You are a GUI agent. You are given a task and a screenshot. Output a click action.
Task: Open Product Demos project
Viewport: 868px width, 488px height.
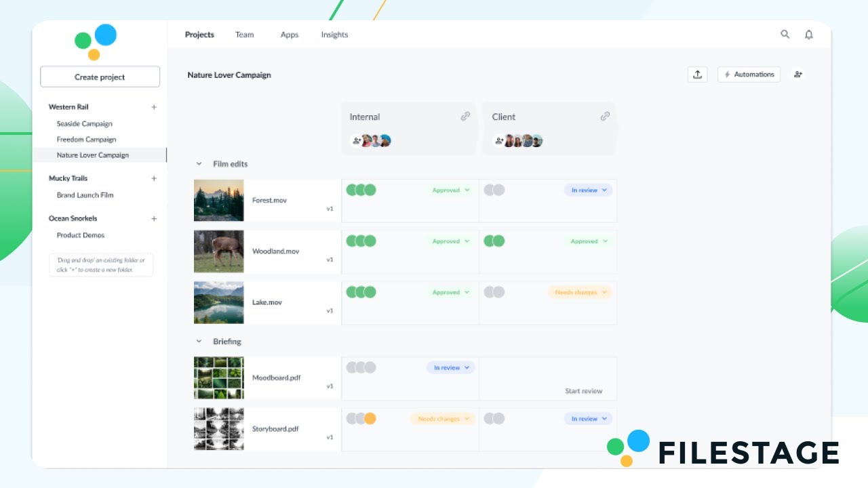80,235
